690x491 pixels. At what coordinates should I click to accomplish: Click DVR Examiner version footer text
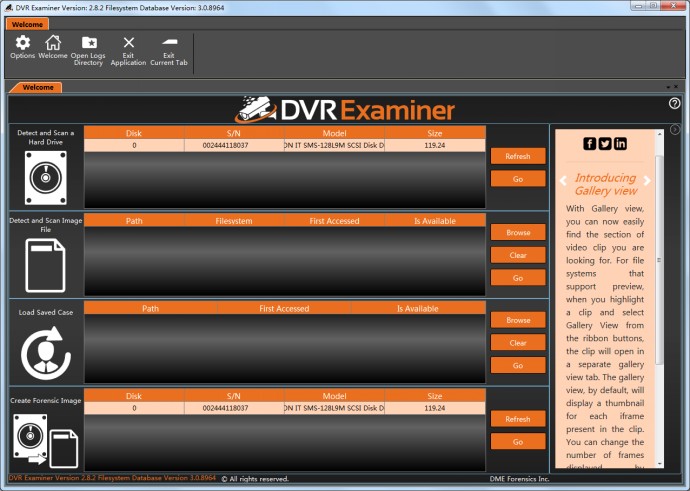112,478
